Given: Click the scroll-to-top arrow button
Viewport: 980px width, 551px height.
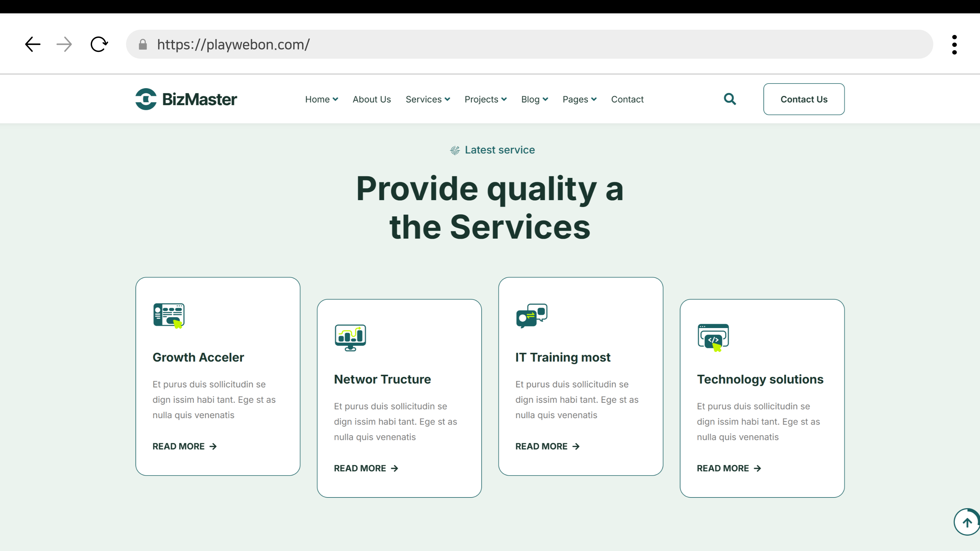Looking at the screenshot, I should click(966, 523).
